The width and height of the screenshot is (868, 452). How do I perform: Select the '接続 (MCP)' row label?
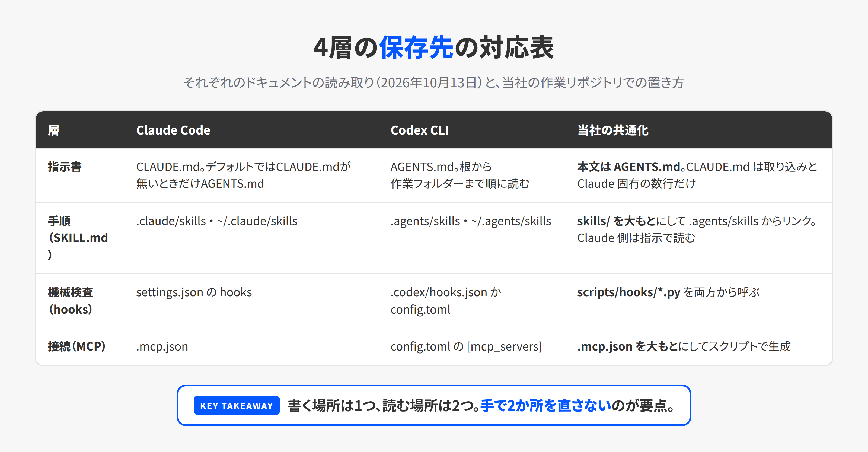(77, 346)
